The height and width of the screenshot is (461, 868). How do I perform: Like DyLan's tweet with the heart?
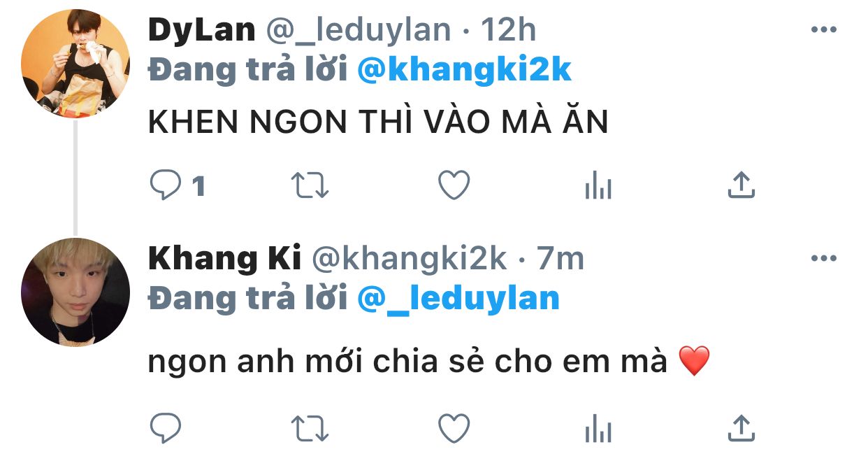tap(454, 185)
